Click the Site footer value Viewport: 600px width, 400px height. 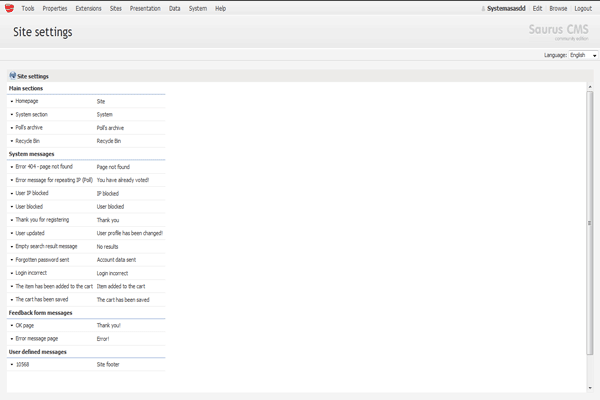pyautogui.click(x=108, y=364)
